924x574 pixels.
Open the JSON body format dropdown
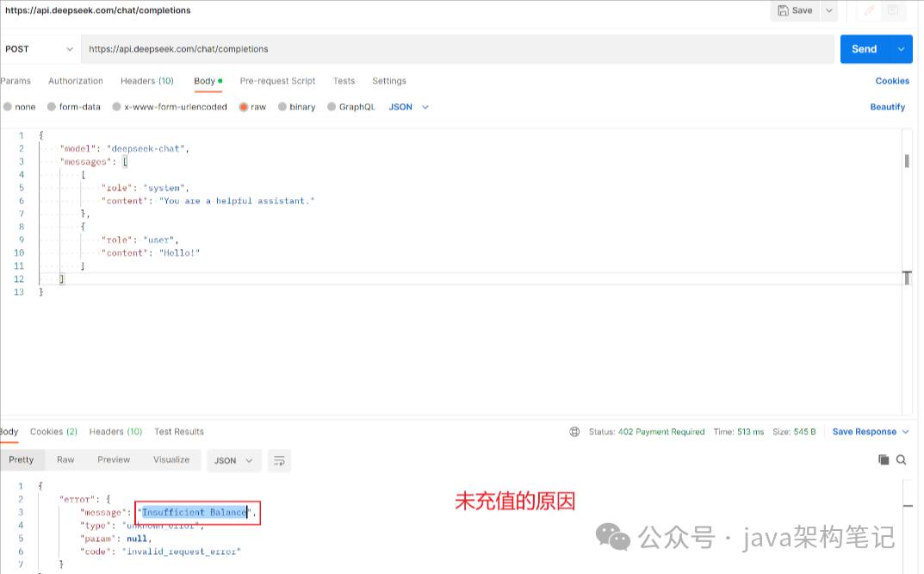[408, 107]
